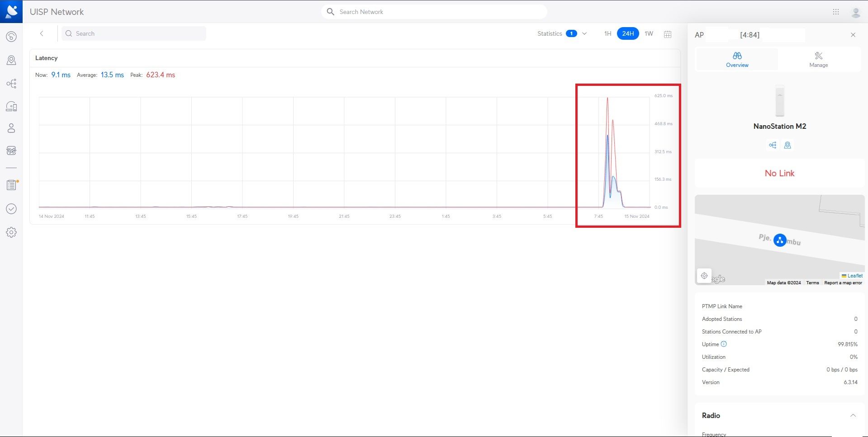The height and width of the screenshot is (437, 868).
Task: Open the devices icon in sidebar
Action: pos(11,107)
